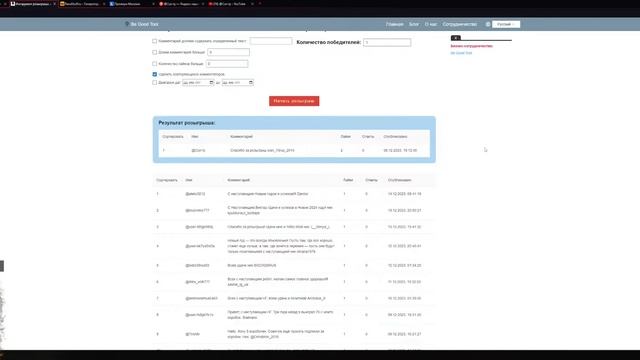
Task: Switch to the third browser tab with blue favicon
Action: [131, 4]
